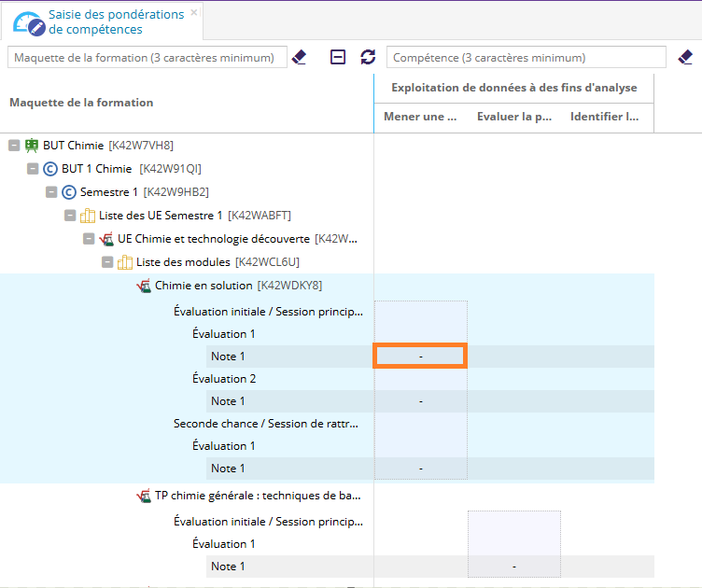
Task: Click the collapse-all minus square icon
Action: 339,58
